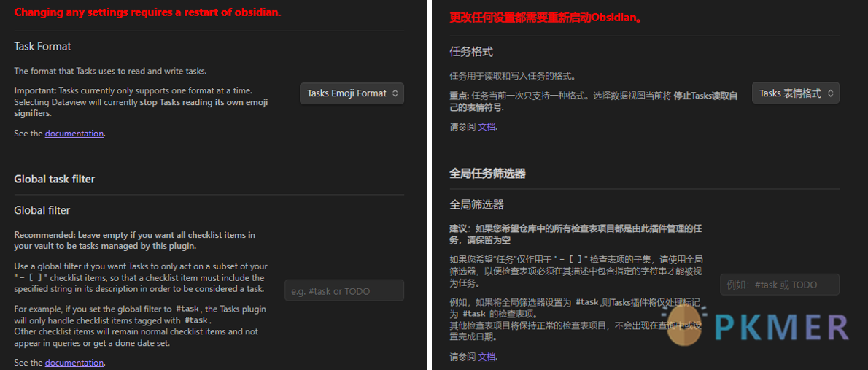Open documentation link under Task Format section
Screen dimensions: 868x370
click(x=74, y=134)
